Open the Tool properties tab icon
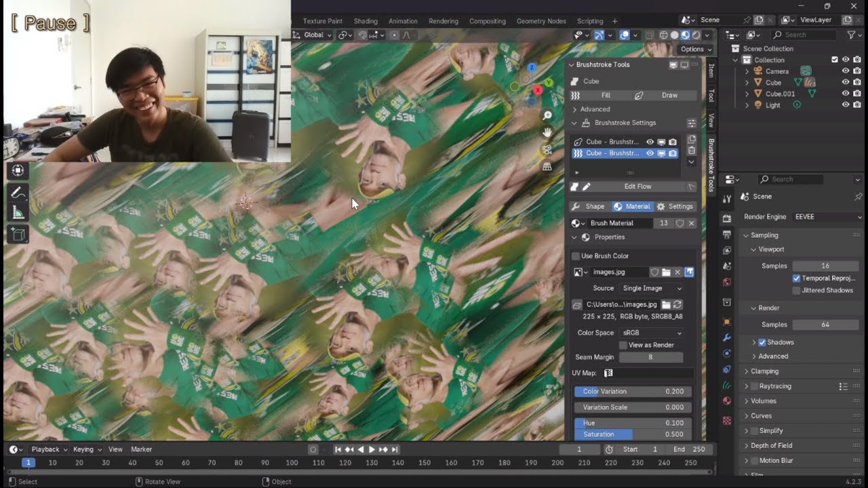 tap(727, 199)
